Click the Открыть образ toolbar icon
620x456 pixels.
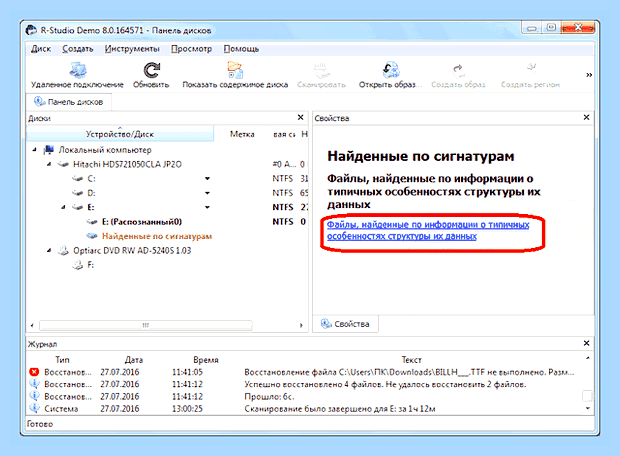pyautogui.click(x=391, y=70)
